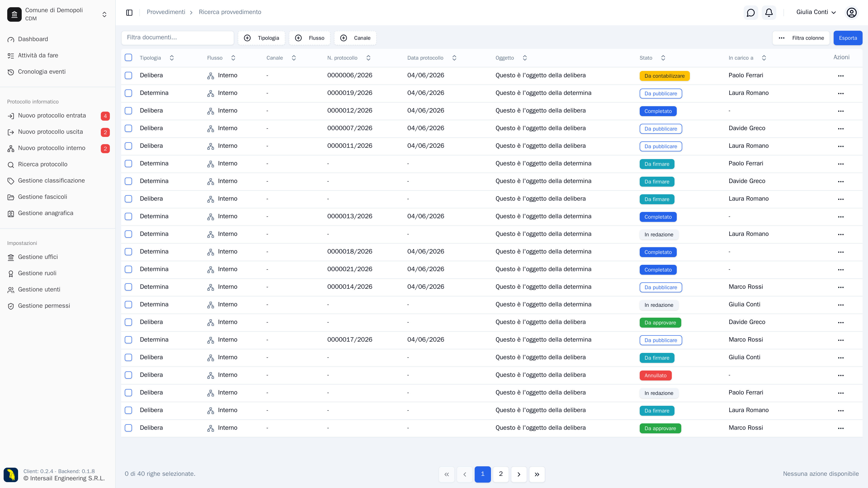Open actions menu for protocol 0000012/2026
Viewport: 868px width, 488px height.
coord(841,111)
